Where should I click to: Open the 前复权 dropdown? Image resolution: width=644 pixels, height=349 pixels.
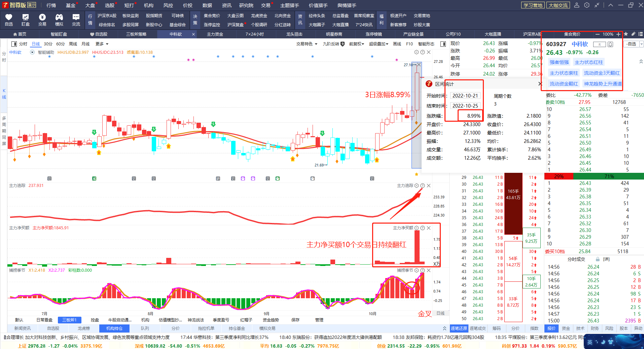tap(357, 44)
